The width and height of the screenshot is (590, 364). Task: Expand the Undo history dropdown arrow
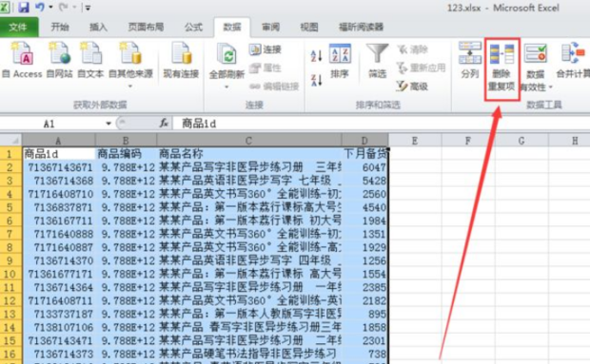pyautogui.click(x=50, y=8)
